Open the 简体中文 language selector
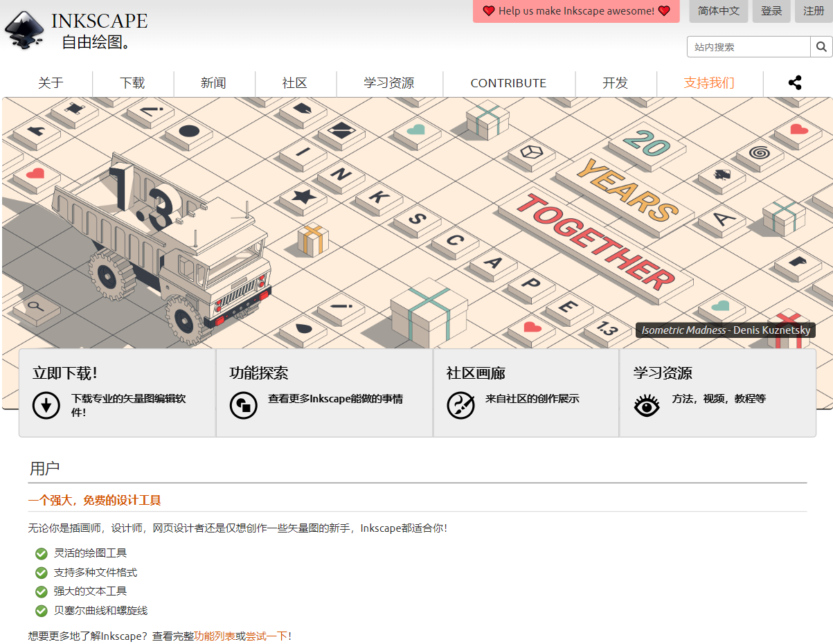This screenshot has width=833, height=644. tap(719, 11)
